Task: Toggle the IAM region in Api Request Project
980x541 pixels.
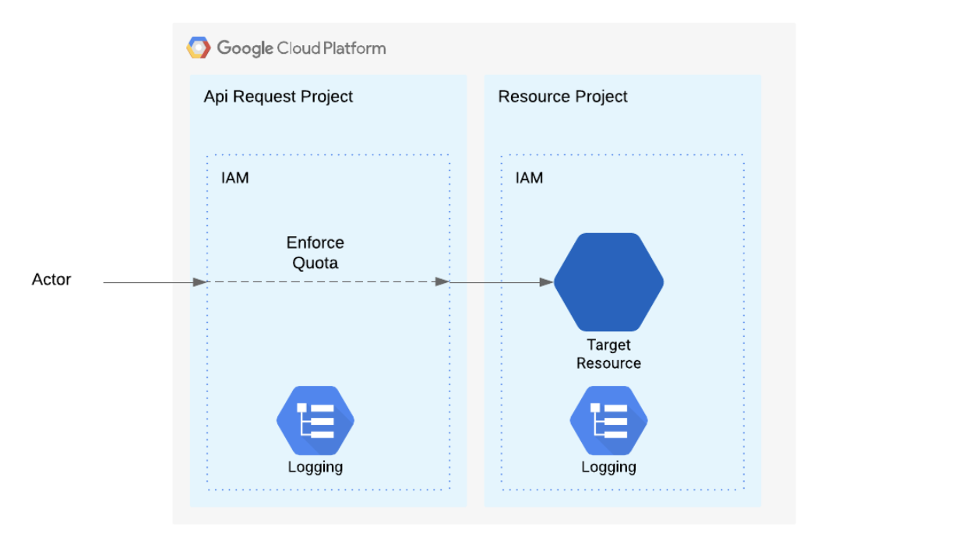Action: (234, 178)
